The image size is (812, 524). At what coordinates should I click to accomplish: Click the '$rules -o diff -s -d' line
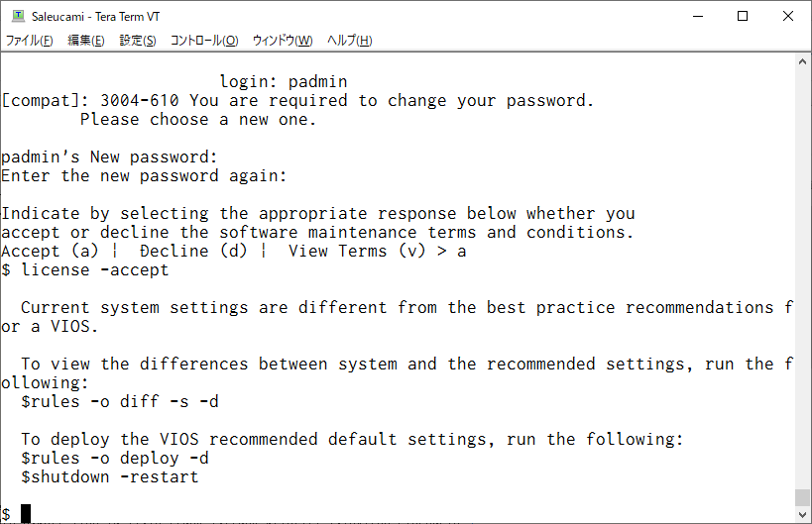click(x=120, y=401)
